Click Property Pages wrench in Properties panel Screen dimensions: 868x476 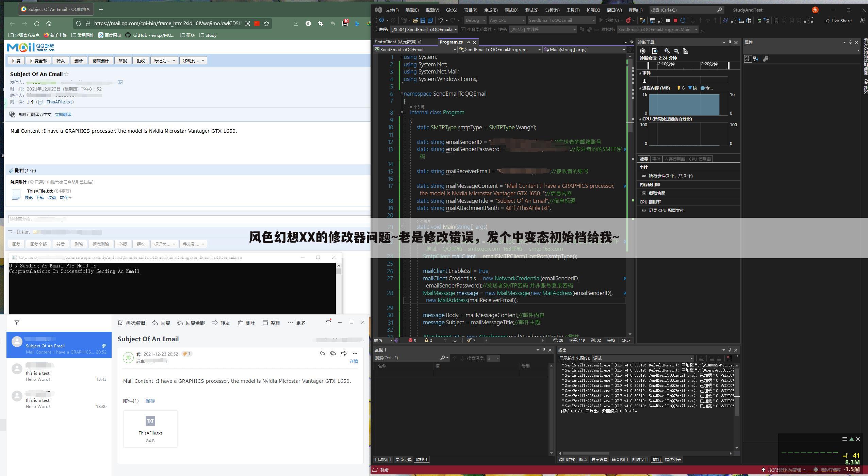766,59
